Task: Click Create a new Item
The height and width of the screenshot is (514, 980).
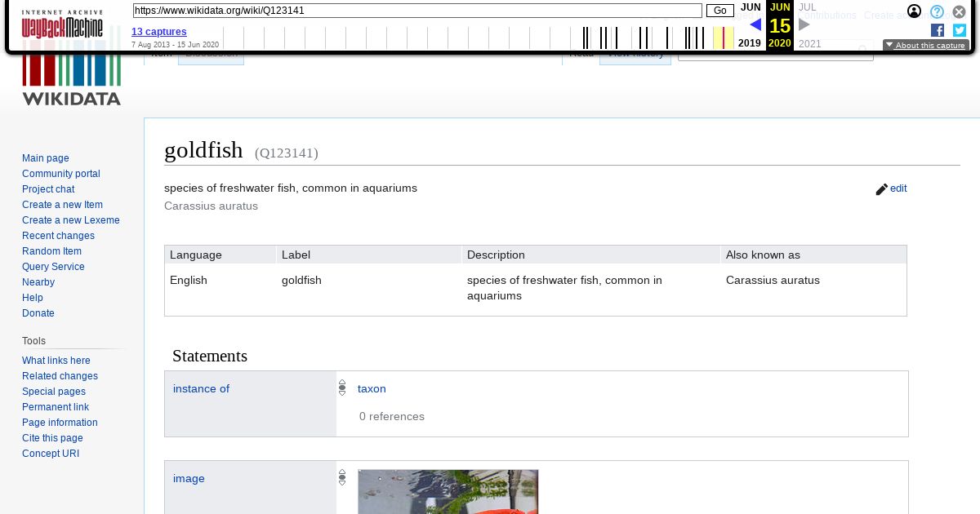Action: point(62,205)
